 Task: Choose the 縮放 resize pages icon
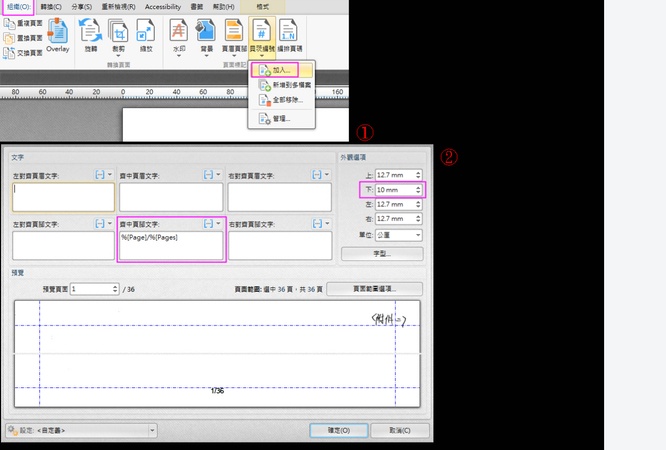146,31
